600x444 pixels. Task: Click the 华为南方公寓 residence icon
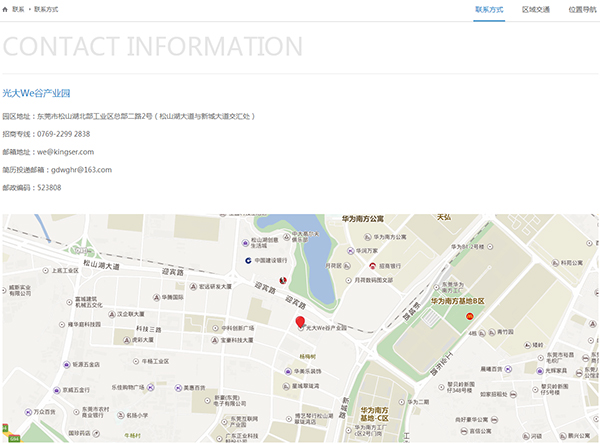[367, 237]
